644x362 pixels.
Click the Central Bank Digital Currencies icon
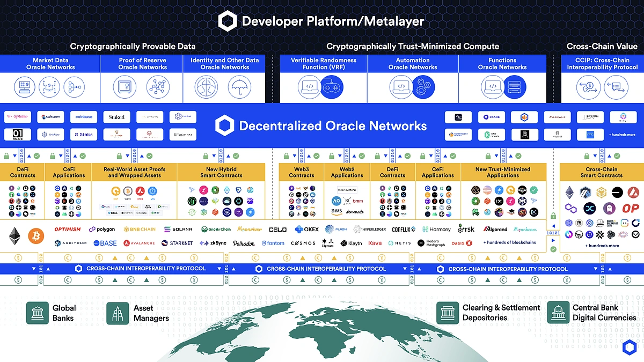(558, 313)
